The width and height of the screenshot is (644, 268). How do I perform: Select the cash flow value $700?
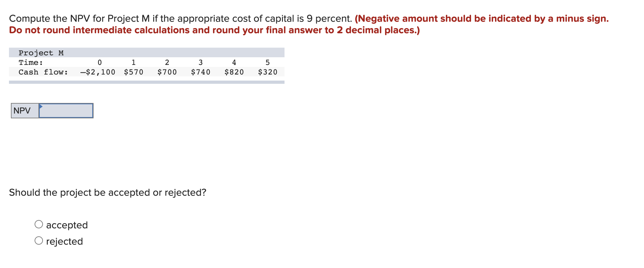pos(167,72)
